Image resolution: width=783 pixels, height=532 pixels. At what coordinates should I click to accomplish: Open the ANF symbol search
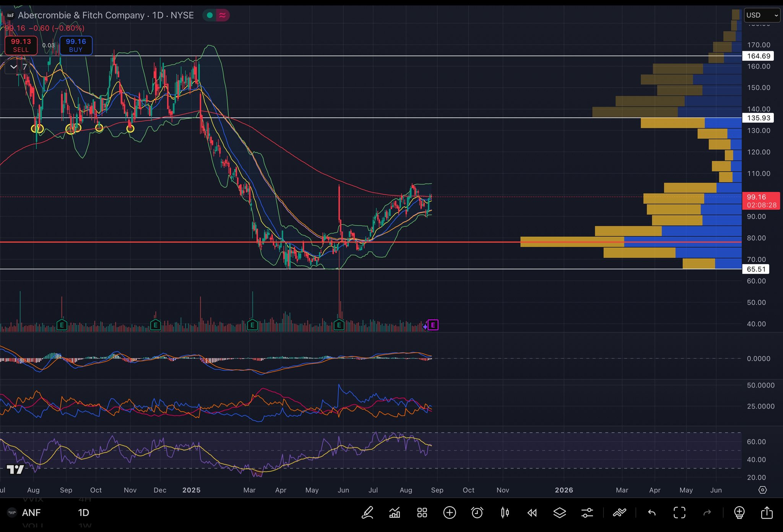pyautogui.click(x=31, y=513)
